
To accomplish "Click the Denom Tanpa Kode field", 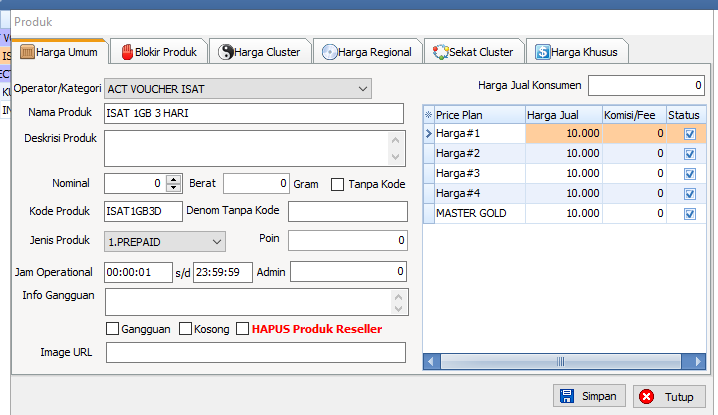I will point(348,212).
